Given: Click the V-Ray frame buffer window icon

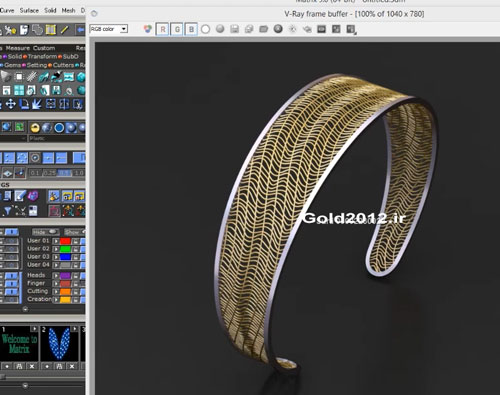Looking at the screenshot, I should (x=94, y=14).
